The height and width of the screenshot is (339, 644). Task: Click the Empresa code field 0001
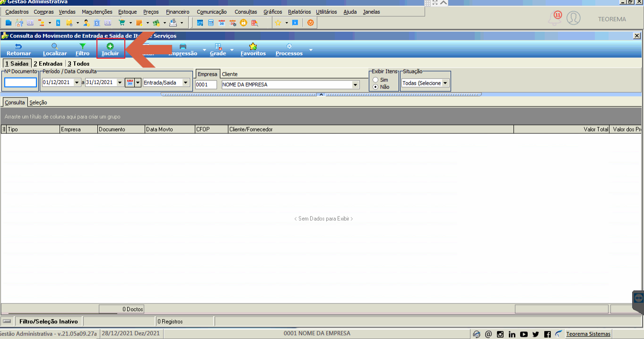pos(206,85)
